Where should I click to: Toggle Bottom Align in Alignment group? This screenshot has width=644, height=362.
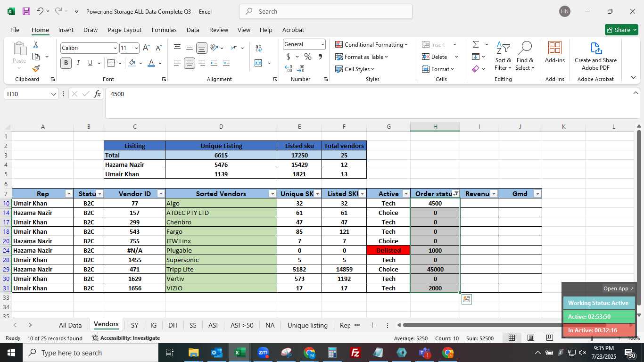coord(202,48)
